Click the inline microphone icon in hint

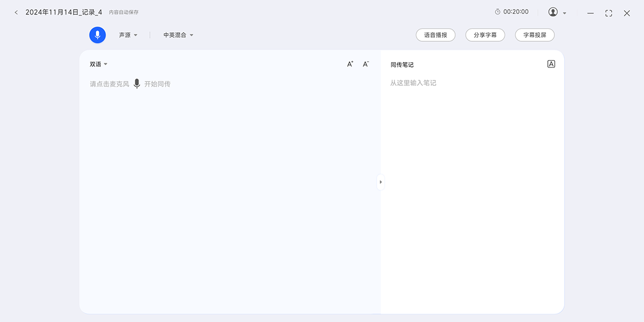pyautogui.click(x=137, y=84)
